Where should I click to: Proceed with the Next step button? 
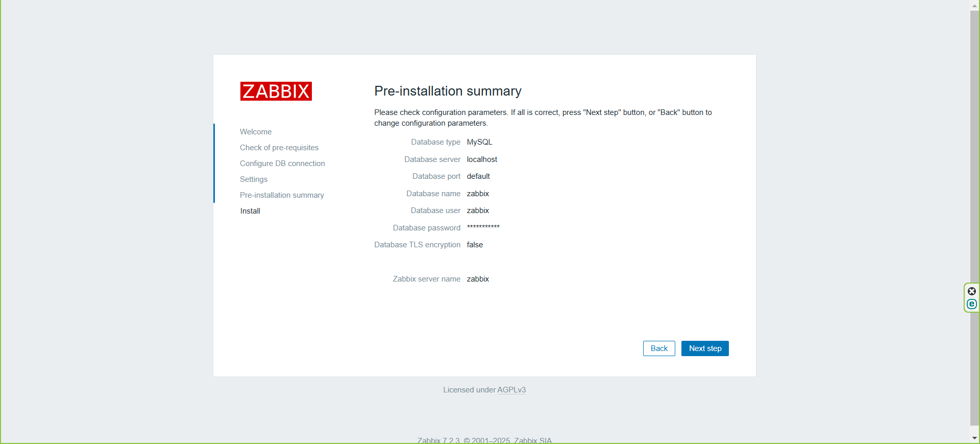(705, 348)
